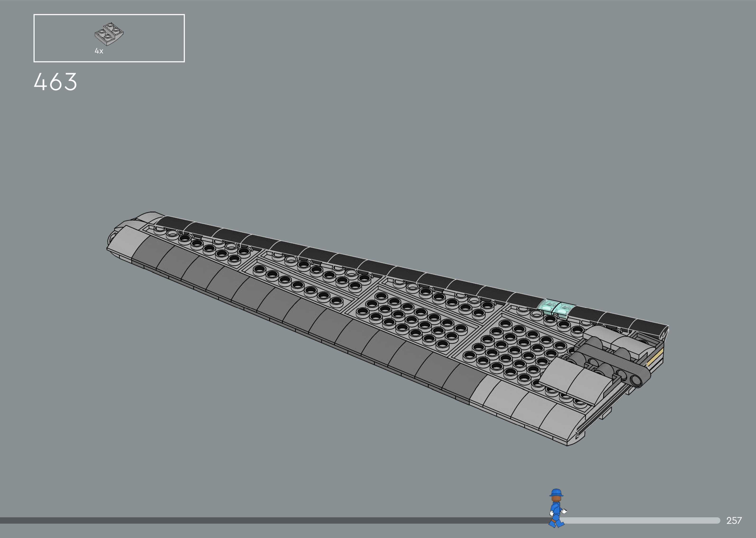This screenshot has width=756, height=538.
Task: Click the "4x" quantity label
Action: coord(99,51)
